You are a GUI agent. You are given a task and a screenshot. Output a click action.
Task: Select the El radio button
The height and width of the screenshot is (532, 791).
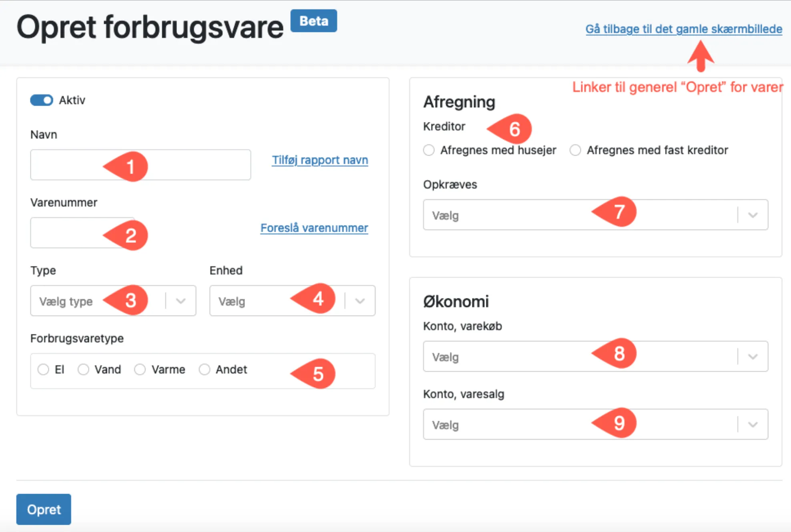pyautogui.click(x=43, y=370)
